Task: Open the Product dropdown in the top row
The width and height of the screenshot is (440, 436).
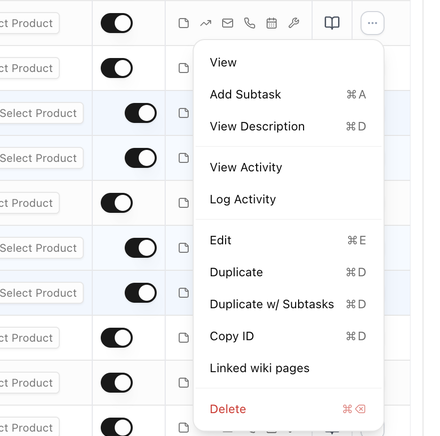Action: click(29, 23)
